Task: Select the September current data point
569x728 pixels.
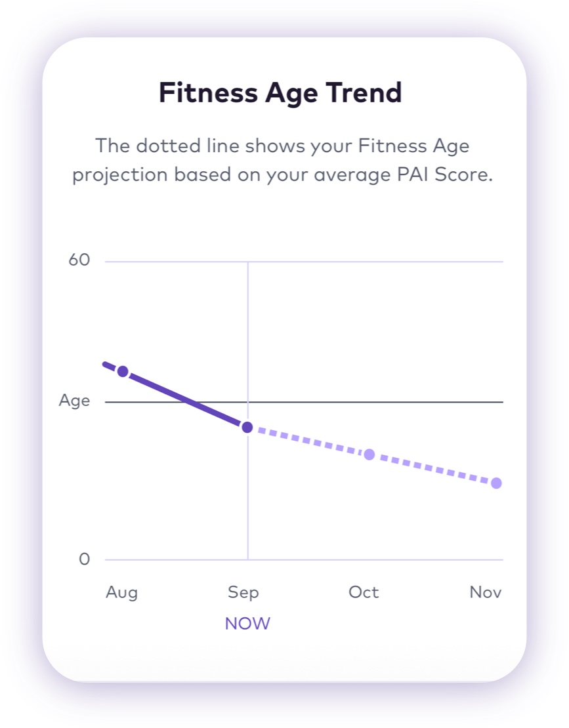Action: click(x=247, y=428)
